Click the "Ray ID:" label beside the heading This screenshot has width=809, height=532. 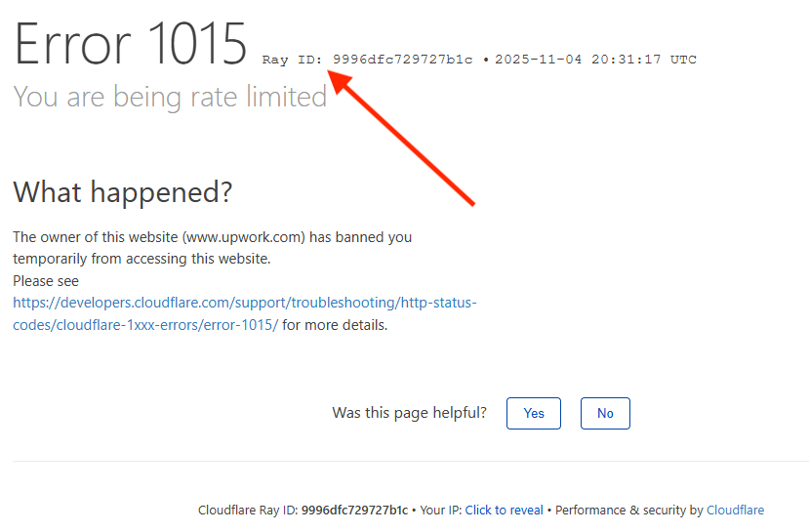(292, 60)
